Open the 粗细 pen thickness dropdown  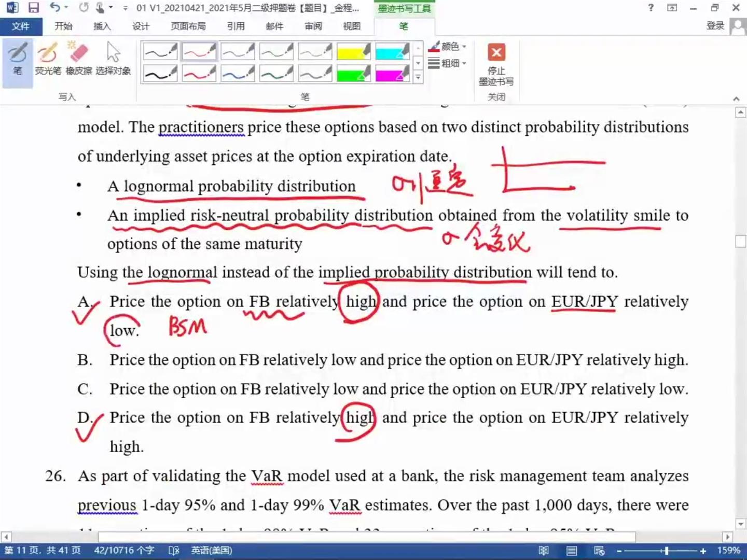pos(448,63)
